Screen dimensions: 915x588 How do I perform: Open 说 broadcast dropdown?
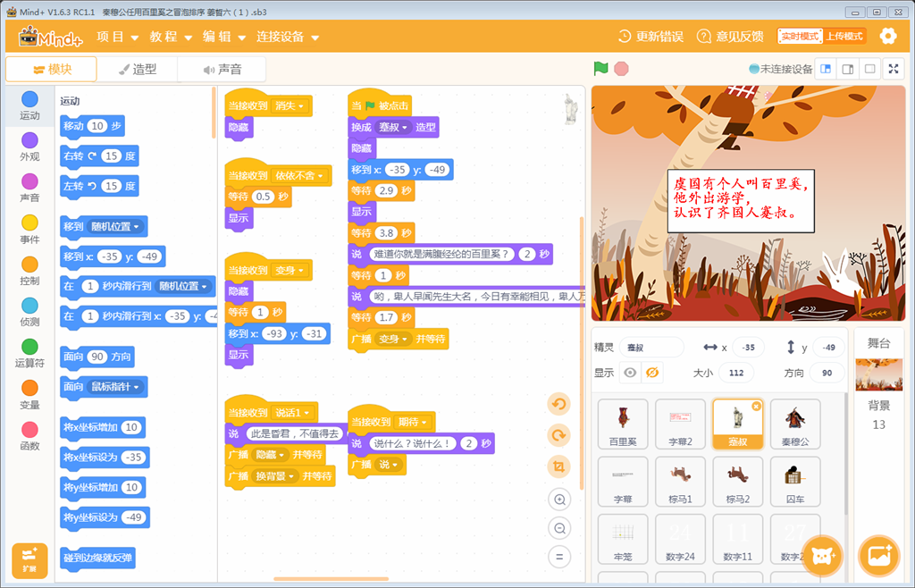[389, 465]
